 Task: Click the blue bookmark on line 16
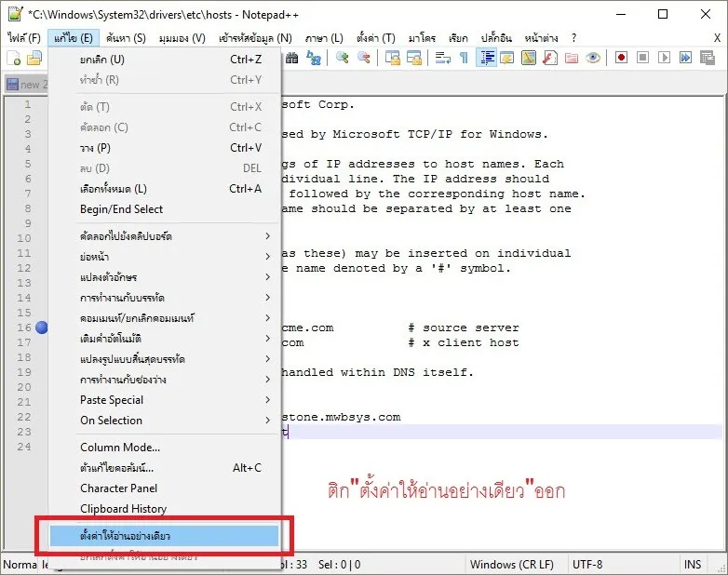point(42,328)
